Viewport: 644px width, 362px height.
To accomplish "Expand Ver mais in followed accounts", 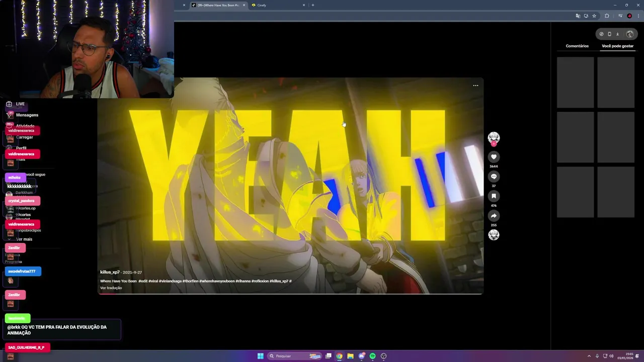I will [23, 239].
